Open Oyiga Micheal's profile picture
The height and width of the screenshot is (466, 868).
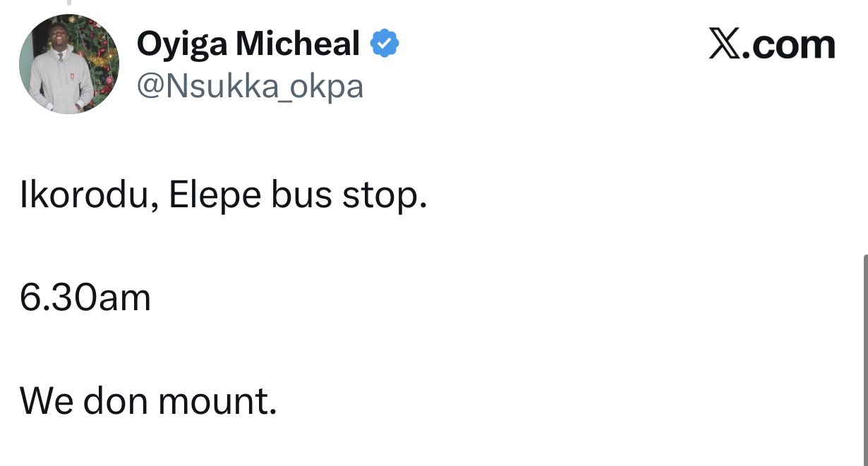click(69, 64)
